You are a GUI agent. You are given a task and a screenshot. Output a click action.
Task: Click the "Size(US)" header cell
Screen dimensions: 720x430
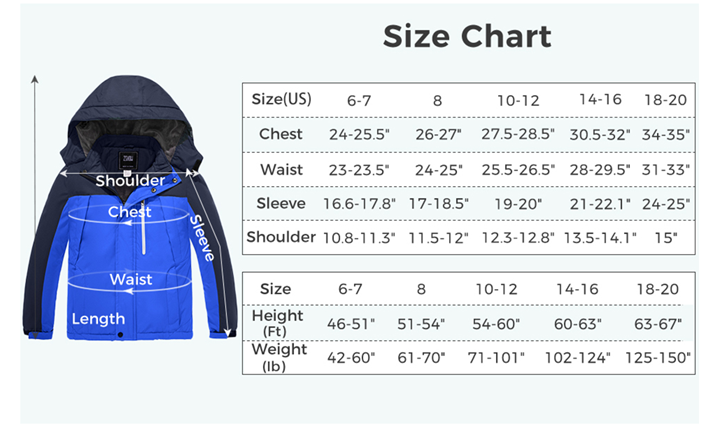pyautogui.click(x=281, y=99)
